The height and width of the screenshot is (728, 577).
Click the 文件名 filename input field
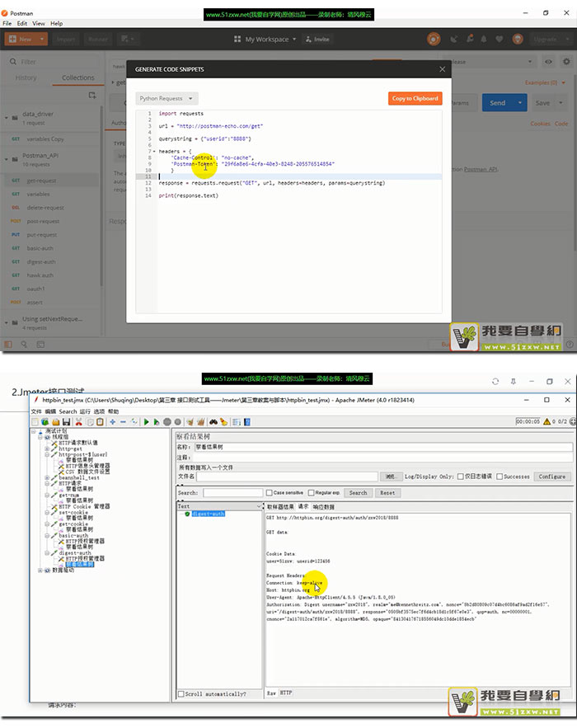coord(287,477)
